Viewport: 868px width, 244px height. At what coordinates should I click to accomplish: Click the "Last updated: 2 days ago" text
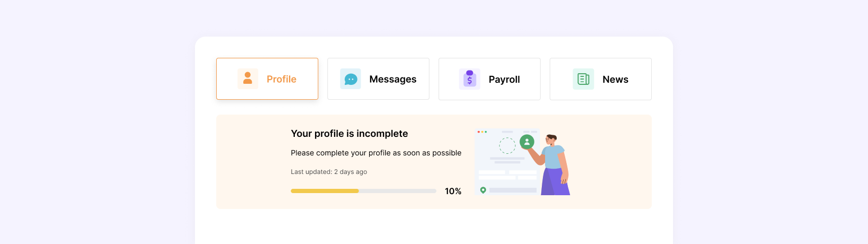[x=329, y=172]
